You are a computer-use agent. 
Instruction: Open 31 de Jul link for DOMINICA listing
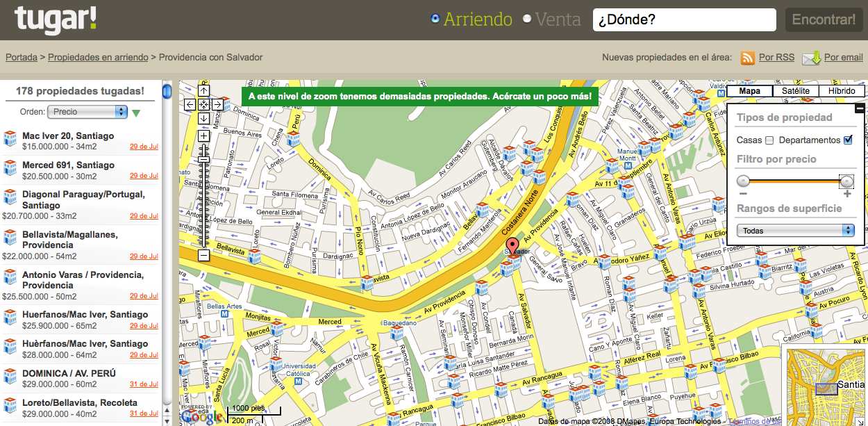pos(144,384)
